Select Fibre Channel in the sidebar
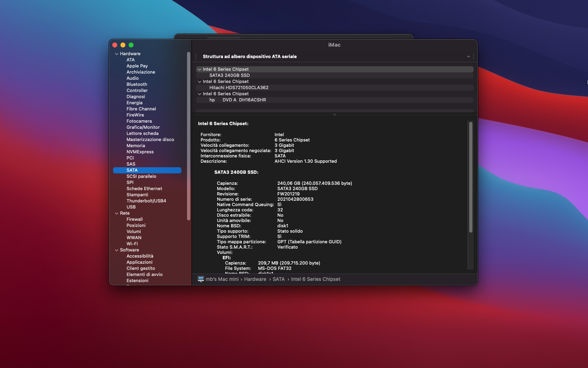The height and width of the screenshot is (368, 588). coord(141,109)
